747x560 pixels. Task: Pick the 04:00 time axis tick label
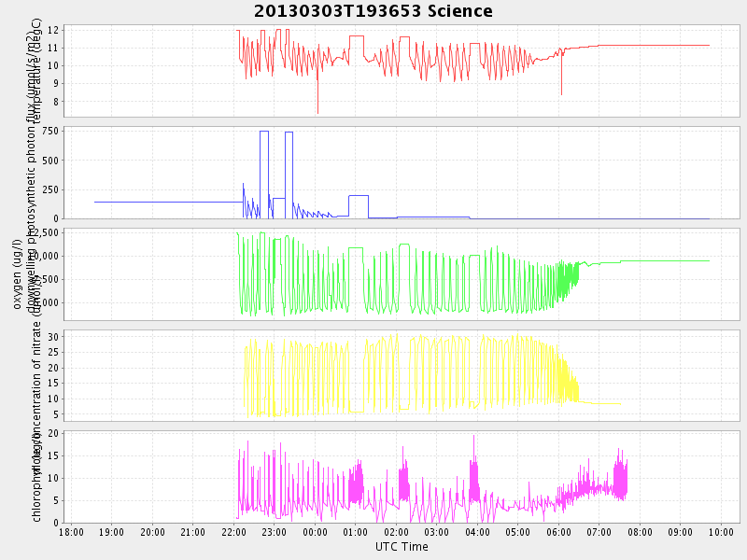[x=478, y=532]
